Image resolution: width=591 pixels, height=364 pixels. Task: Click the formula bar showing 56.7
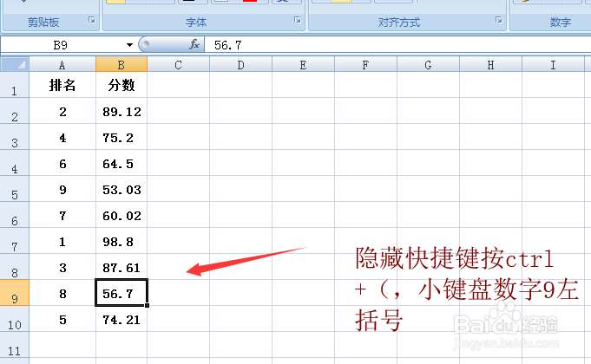[397, 45]
